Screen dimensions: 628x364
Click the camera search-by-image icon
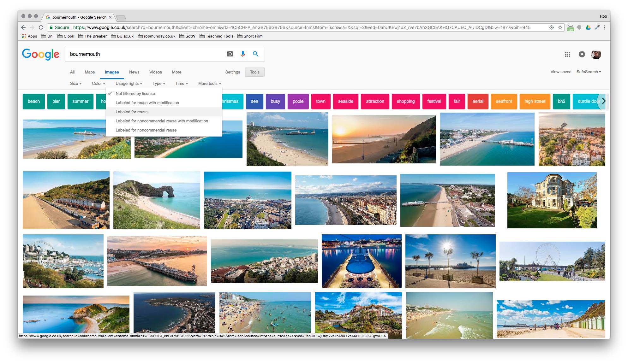click(230, 54)
